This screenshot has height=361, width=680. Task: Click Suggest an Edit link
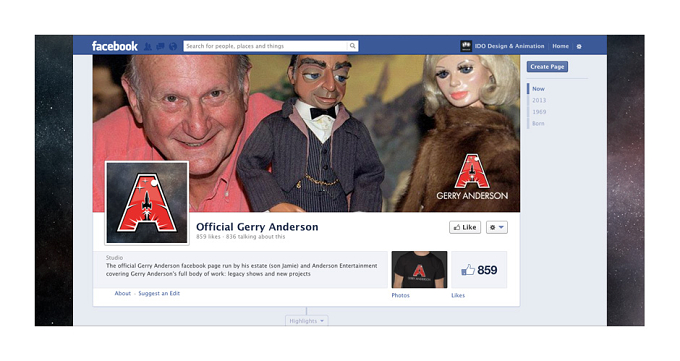pyautogui.click(x=159, y=293)
